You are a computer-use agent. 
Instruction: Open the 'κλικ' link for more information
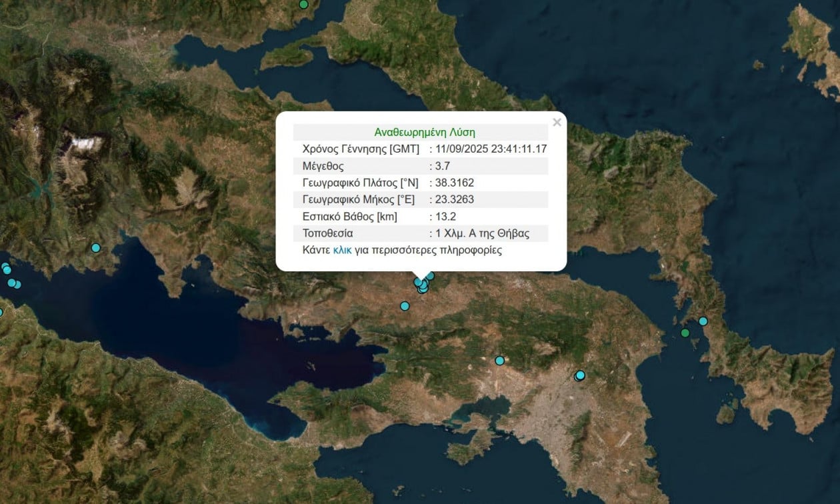point(342,251)
